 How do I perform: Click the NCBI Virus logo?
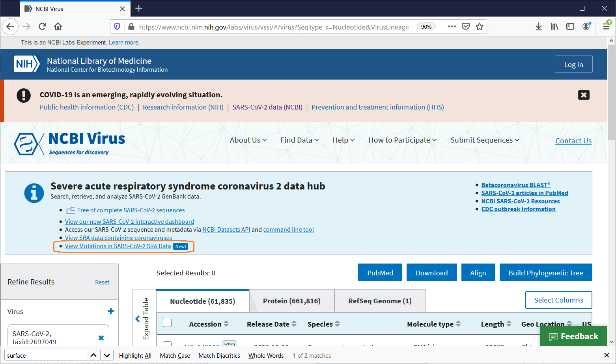click(x=69, y=143)
